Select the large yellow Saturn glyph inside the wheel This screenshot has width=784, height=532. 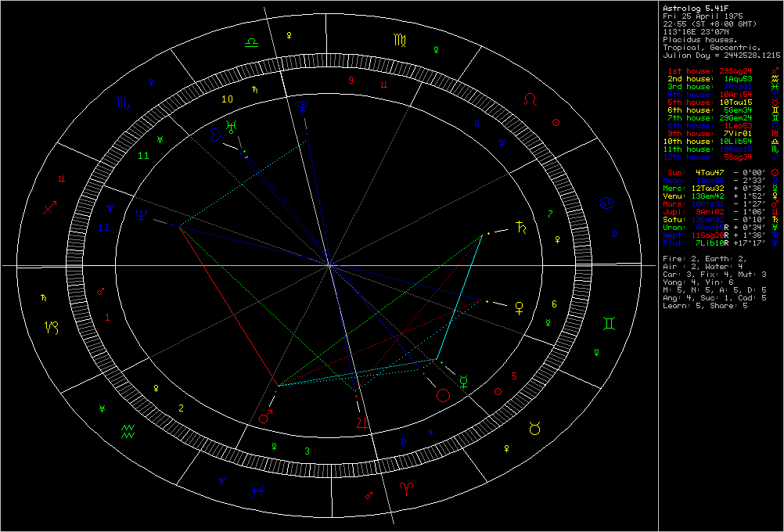click(520, 228)
